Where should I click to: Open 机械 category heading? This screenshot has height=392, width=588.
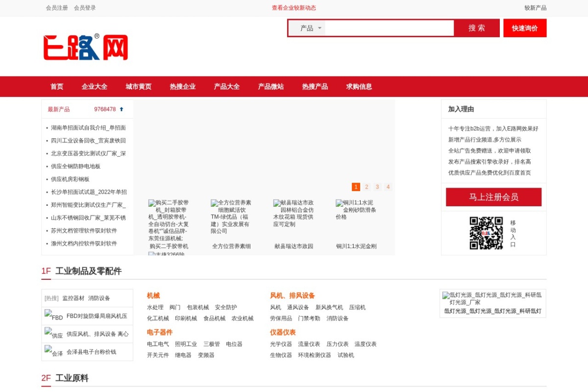click(x=153, y=296)
